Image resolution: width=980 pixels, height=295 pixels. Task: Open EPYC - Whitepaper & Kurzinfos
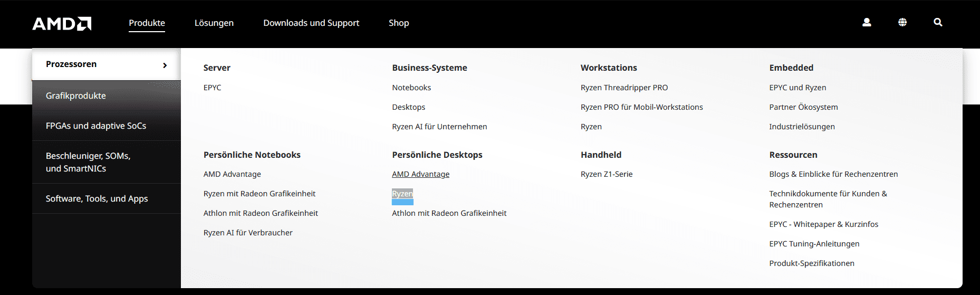[823, 224]
